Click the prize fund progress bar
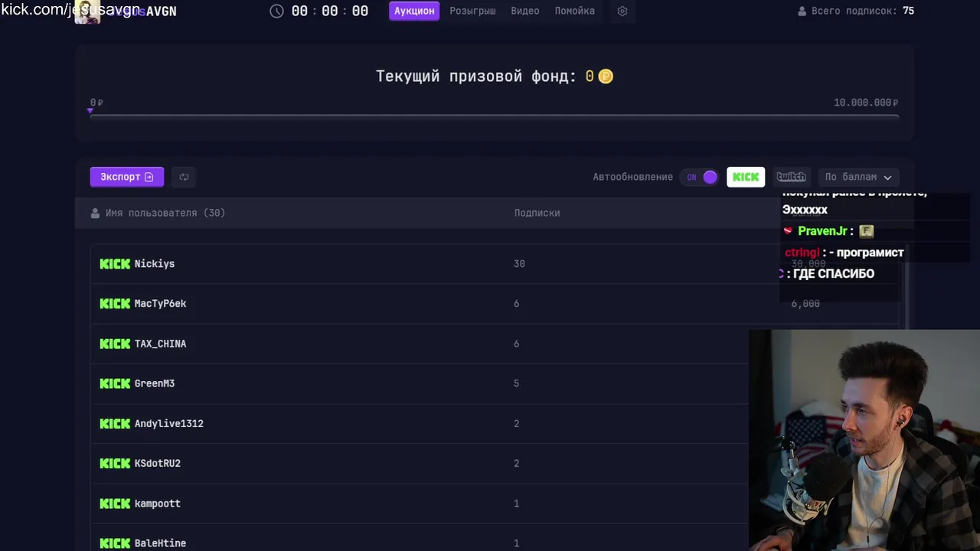980x551 pixels. point(495,116)
